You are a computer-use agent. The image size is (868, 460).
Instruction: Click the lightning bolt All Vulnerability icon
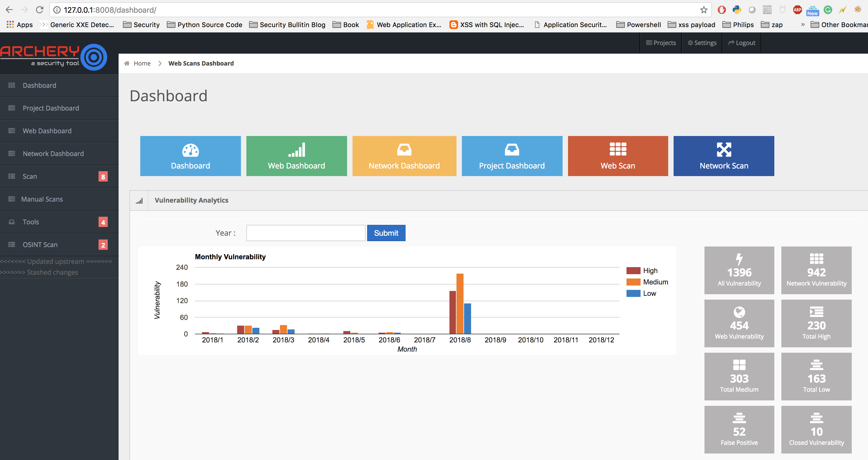739,259
